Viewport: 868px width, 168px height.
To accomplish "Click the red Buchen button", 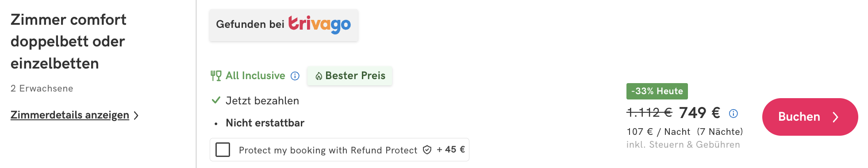I will tap(810, 117).
